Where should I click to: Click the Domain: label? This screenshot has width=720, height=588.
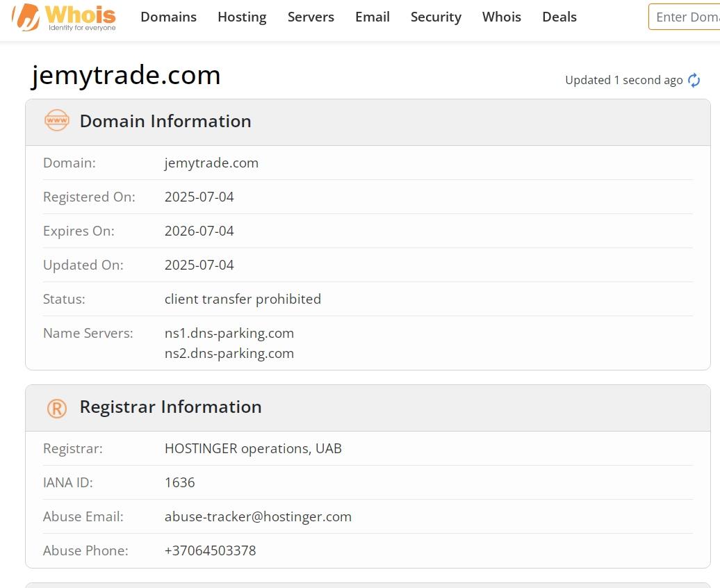[69, 163]
